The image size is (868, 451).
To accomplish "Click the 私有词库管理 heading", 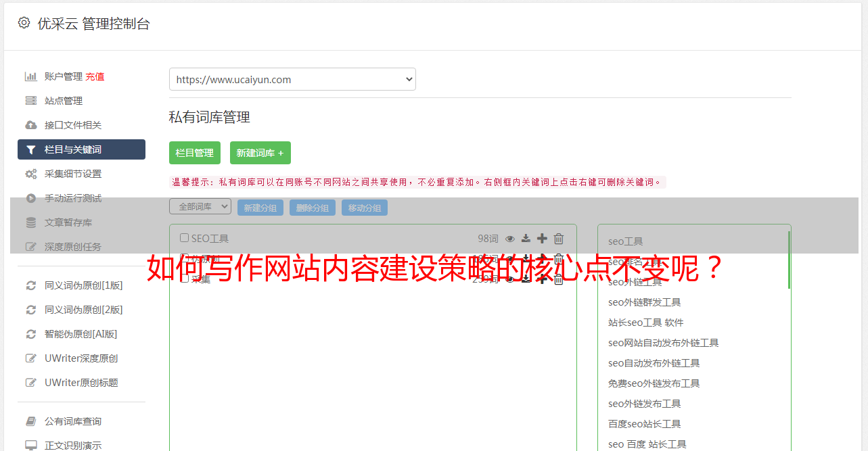I will [210, 118].
